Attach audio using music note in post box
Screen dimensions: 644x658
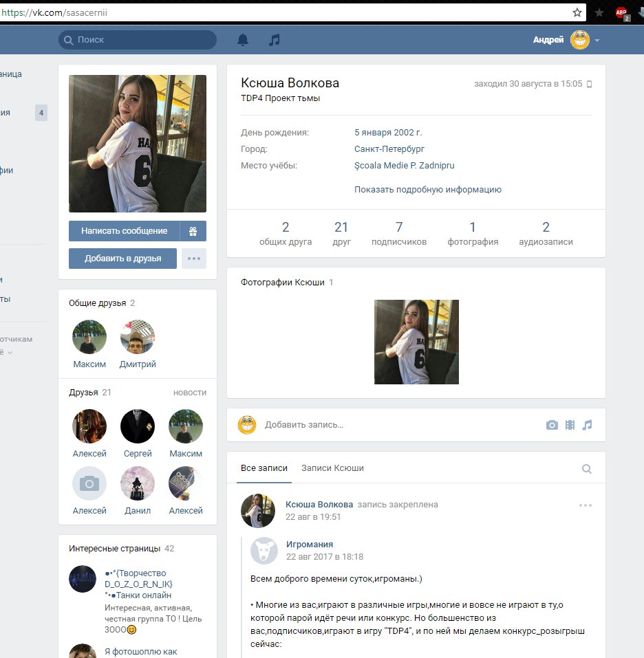pyautogui.click(x=587, y=425)
